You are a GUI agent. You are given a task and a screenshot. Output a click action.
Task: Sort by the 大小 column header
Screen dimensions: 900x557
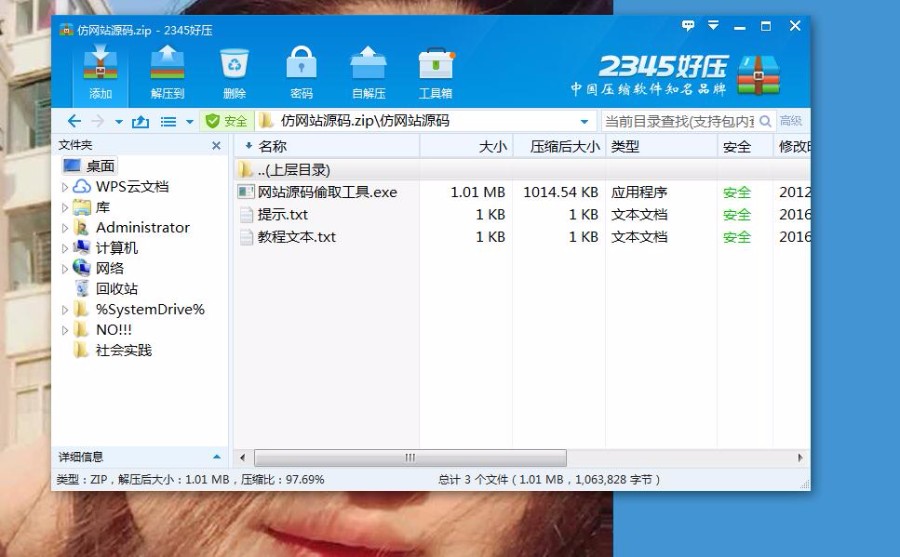(466, 146)
